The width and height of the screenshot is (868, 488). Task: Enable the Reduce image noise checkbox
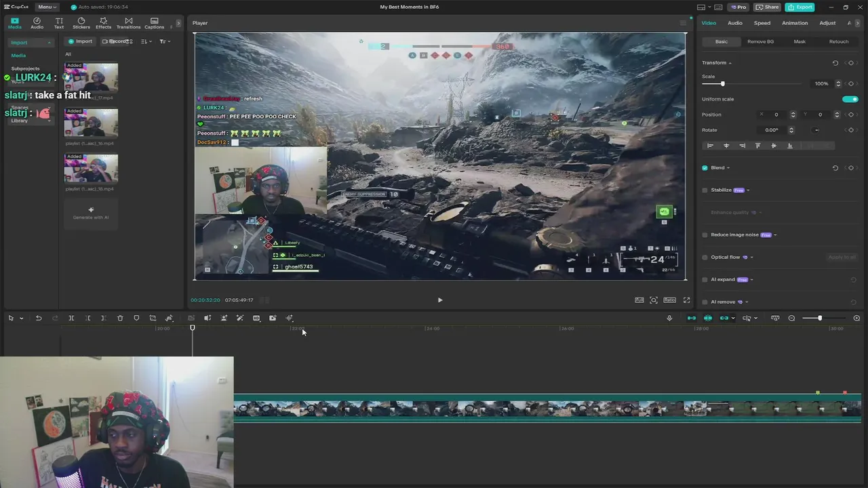coord(705,235)
